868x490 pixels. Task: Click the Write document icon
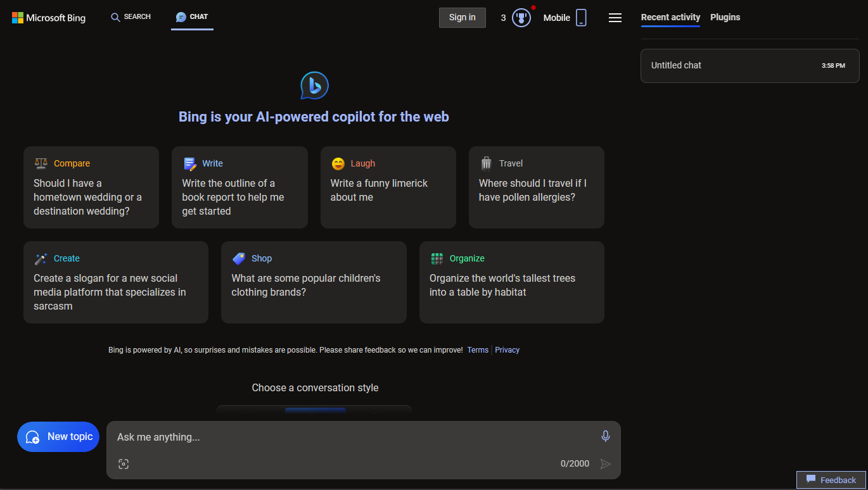[x=190, y=164]
